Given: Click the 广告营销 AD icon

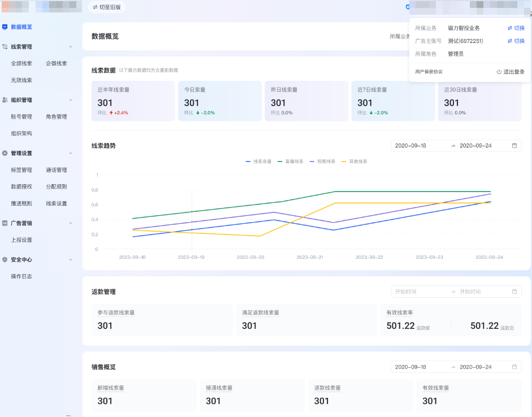Looking at the screenshot, I should [5, 223].
